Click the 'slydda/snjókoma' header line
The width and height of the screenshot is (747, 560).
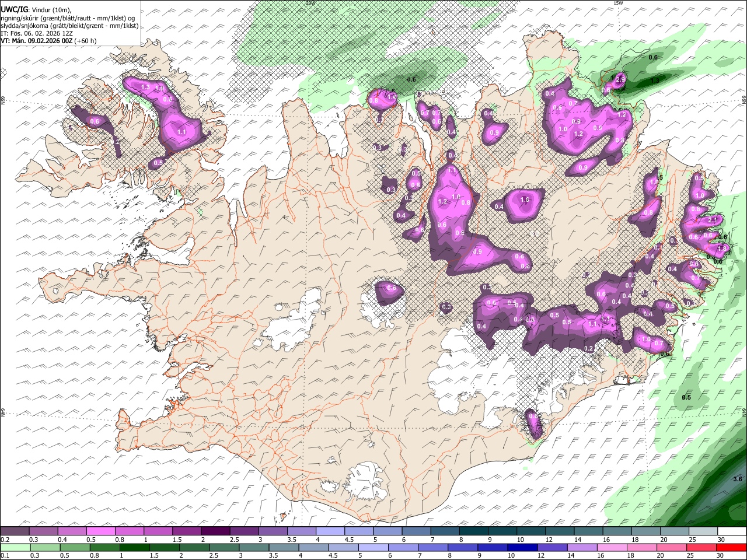tap(69, 26)
